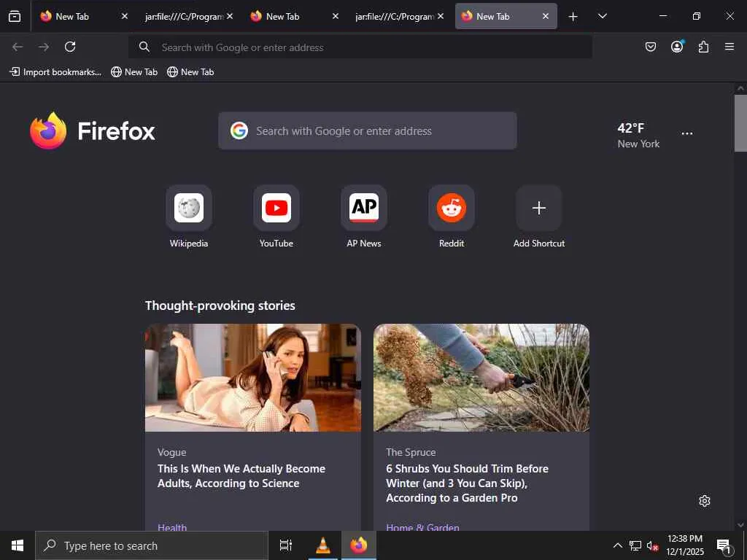Viewport: 747px width, 560px height.
Task: Open the AP News shortcut tile
Action: click(x=364, y=208)
